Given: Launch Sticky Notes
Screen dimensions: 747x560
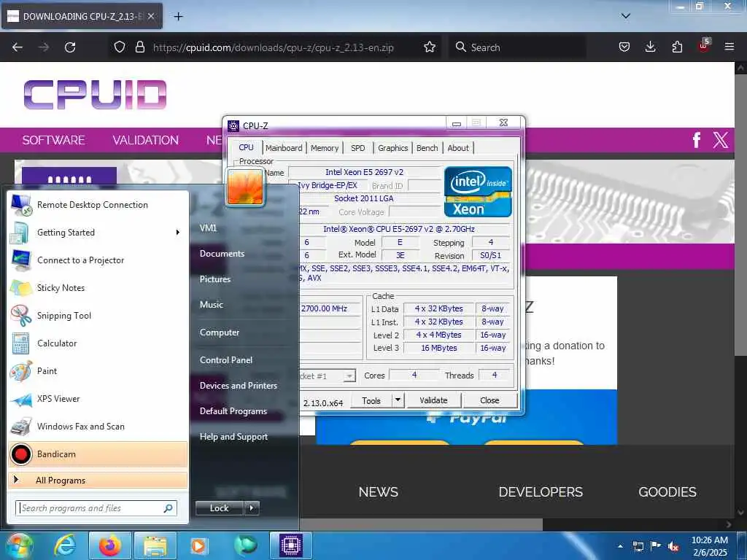Looking at the screenshot, I should click(98, 287).
